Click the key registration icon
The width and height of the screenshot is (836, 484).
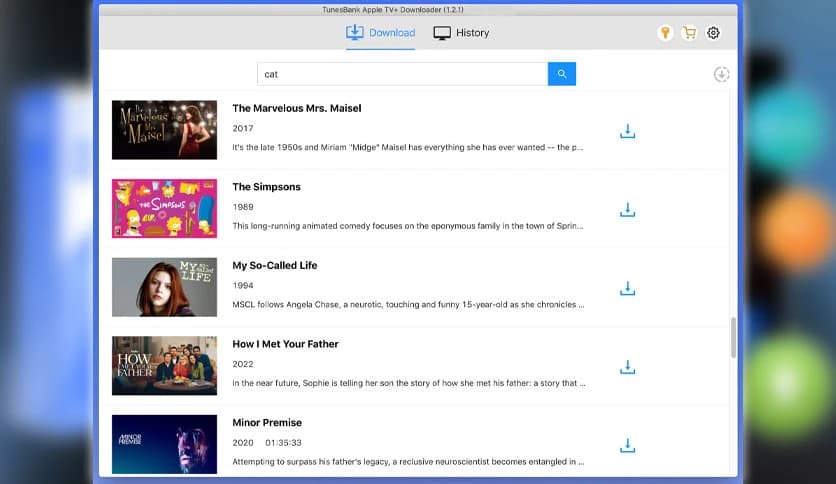tap(665, 33)
